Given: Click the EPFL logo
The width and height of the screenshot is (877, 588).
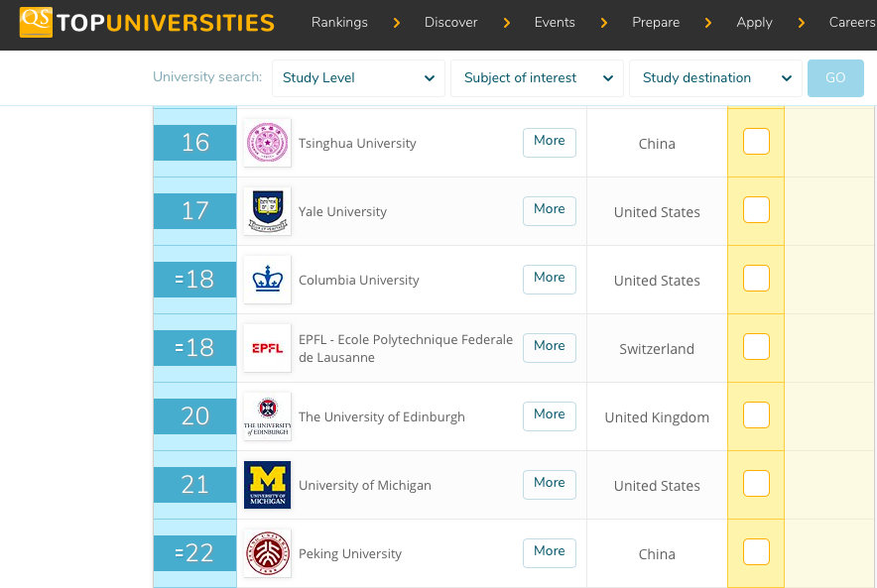Looking at the screenshot, I should 267,348.
